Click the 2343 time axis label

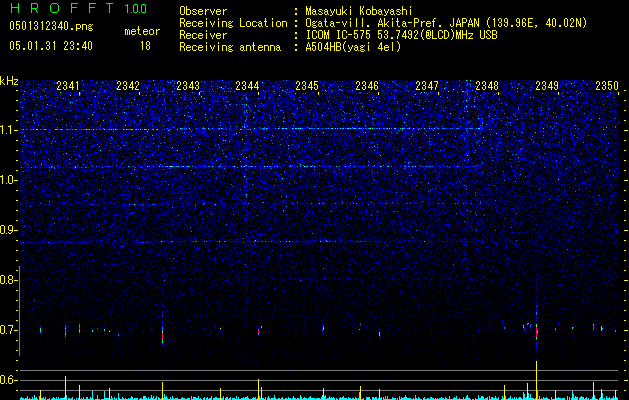click(188, 85)
